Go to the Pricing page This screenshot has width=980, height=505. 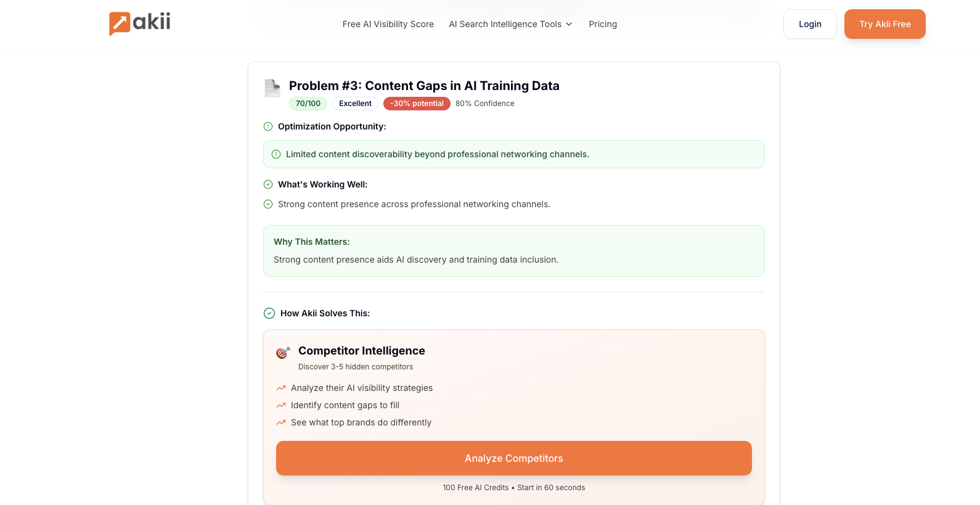(603, 24)
